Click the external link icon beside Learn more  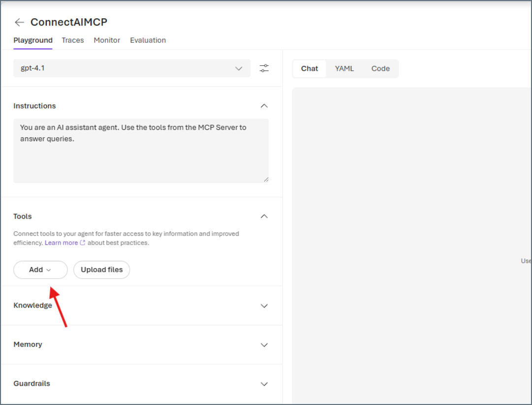click(x=83, y=243)
